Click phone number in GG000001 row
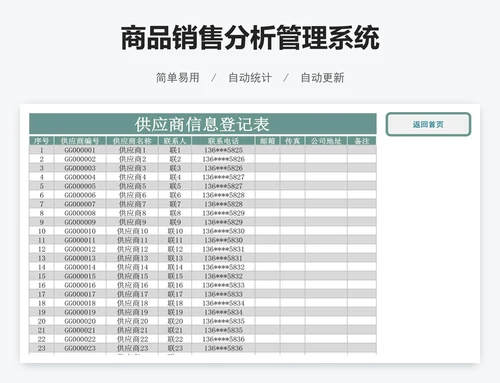500x383 pixels. click(x=223, y=150)
